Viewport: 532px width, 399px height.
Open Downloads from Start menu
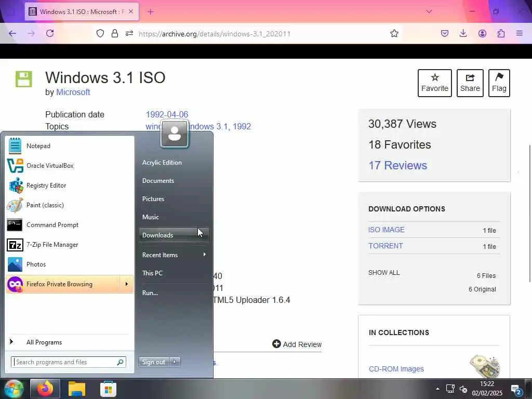coord(174,235)
